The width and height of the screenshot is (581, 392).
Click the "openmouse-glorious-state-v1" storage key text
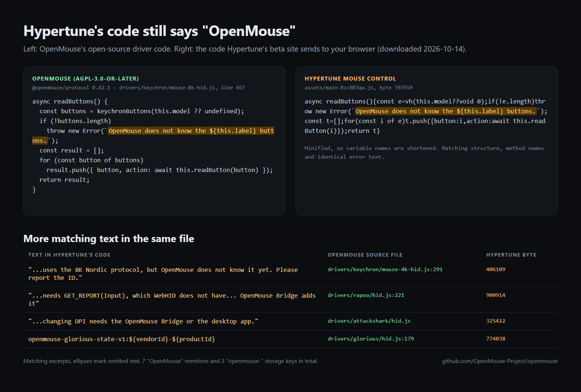point(122,339)
